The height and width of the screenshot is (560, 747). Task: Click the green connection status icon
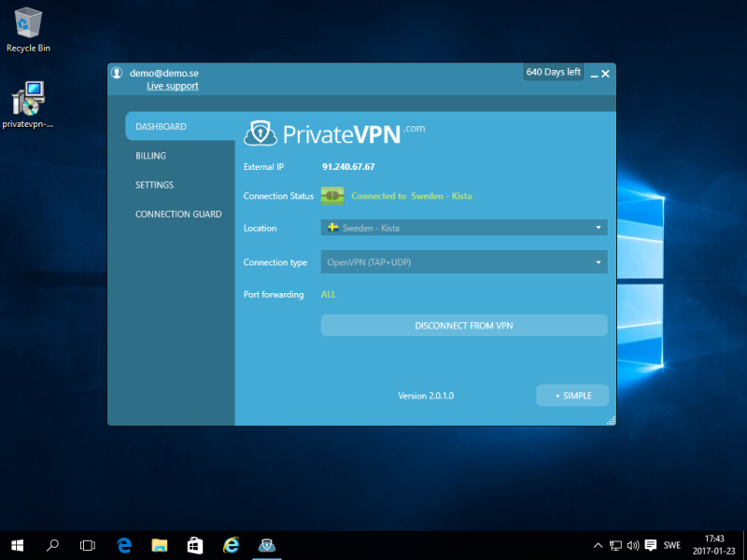(x=332, y=196)
